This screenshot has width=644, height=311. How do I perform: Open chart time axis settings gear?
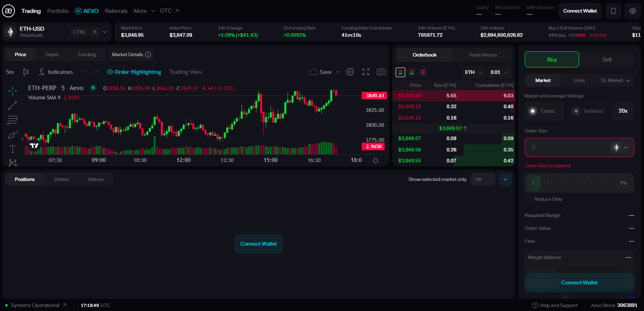375,160
